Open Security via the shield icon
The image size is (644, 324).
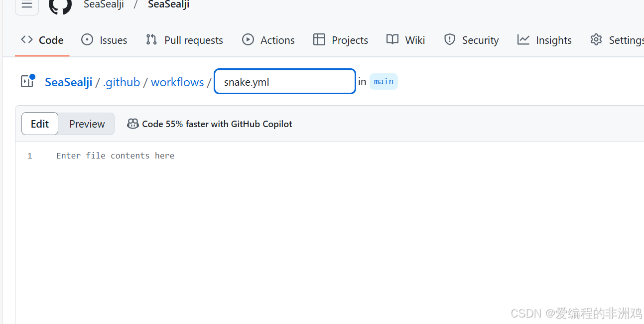(450, 39)
